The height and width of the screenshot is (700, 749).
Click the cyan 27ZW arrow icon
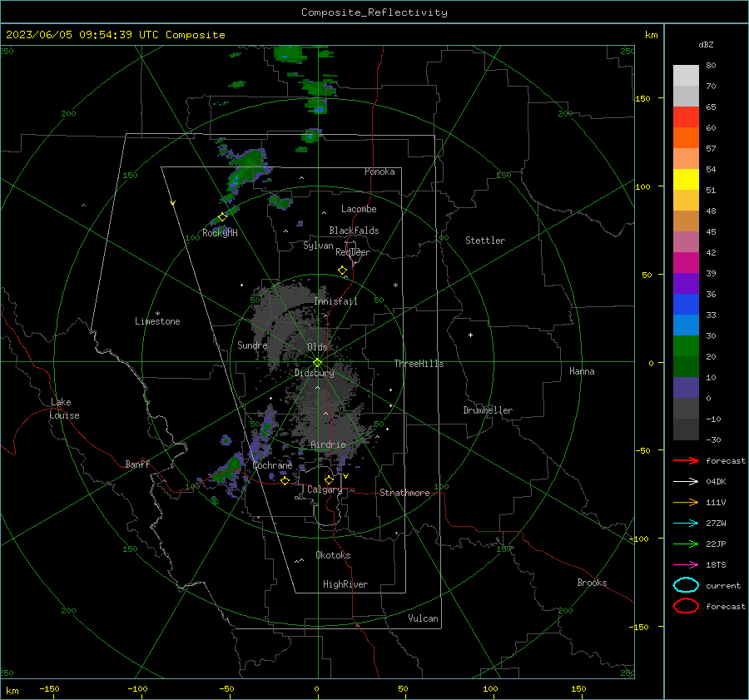click(686, 524)
